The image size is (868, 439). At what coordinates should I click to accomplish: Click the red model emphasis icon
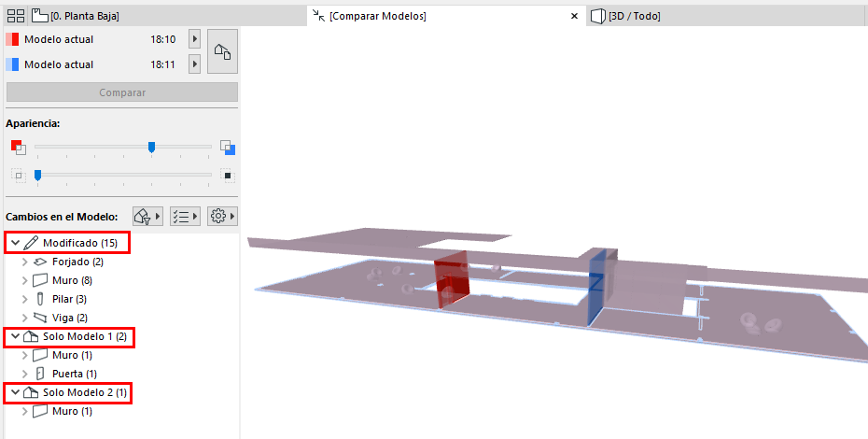click(19, 148)
